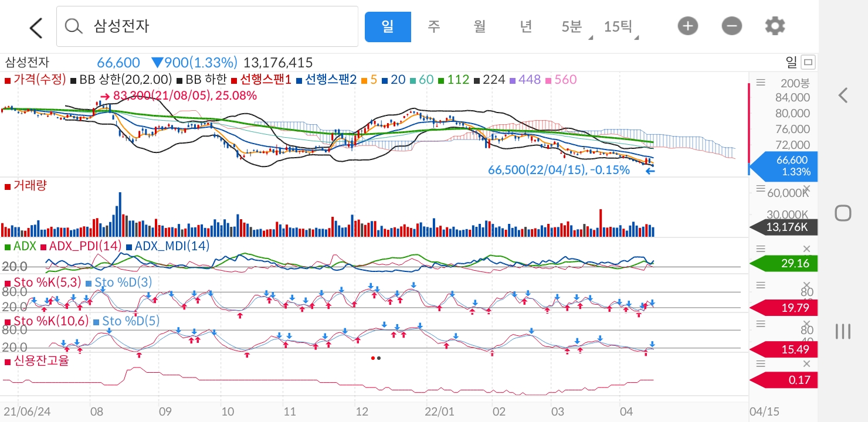The image size is (868, 422).
Task: Tap the Android back chevron button
Action: click(843, 95)
